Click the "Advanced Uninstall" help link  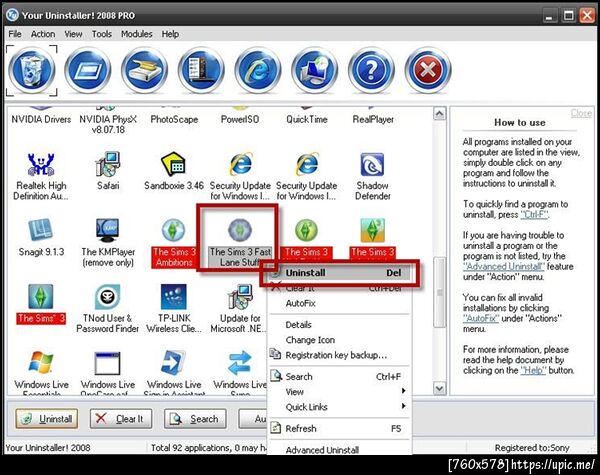tap(503, 266)
